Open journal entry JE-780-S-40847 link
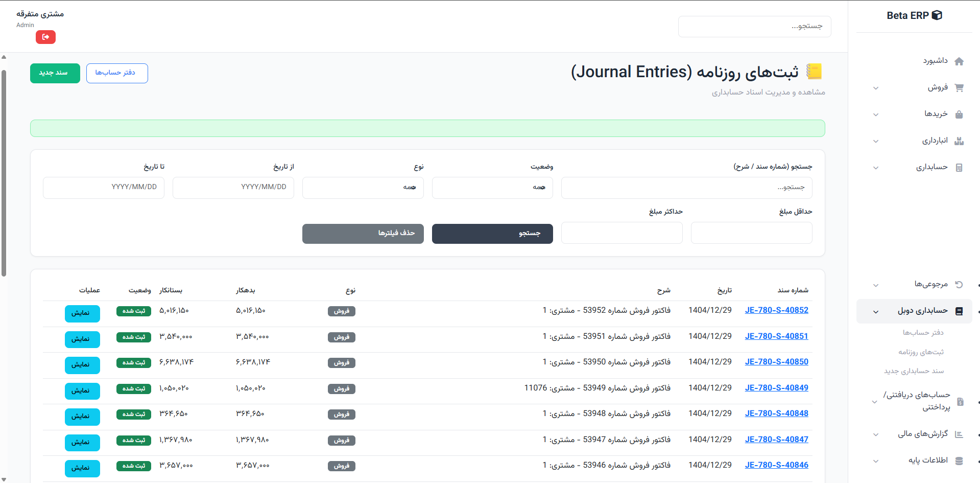Viewport: 980px width, 483px height. pos(776,440)
